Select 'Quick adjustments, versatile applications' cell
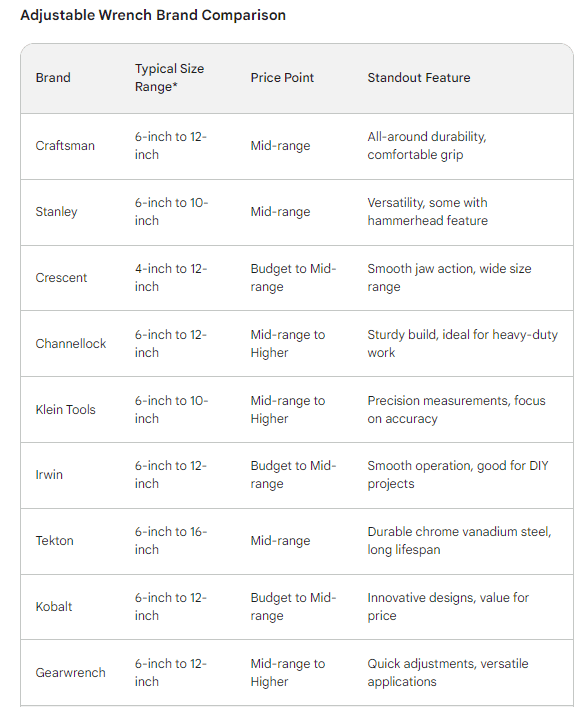 [x=448, y=673]
